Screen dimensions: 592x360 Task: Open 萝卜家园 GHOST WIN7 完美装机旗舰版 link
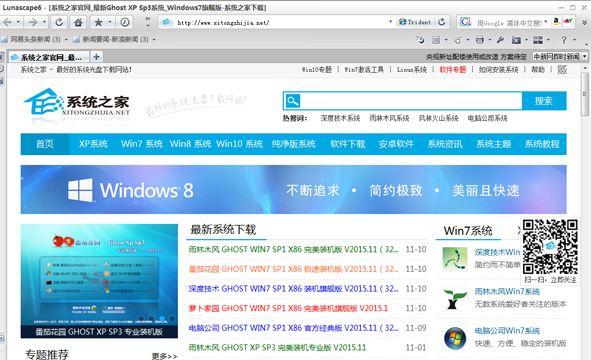point(288,308)
